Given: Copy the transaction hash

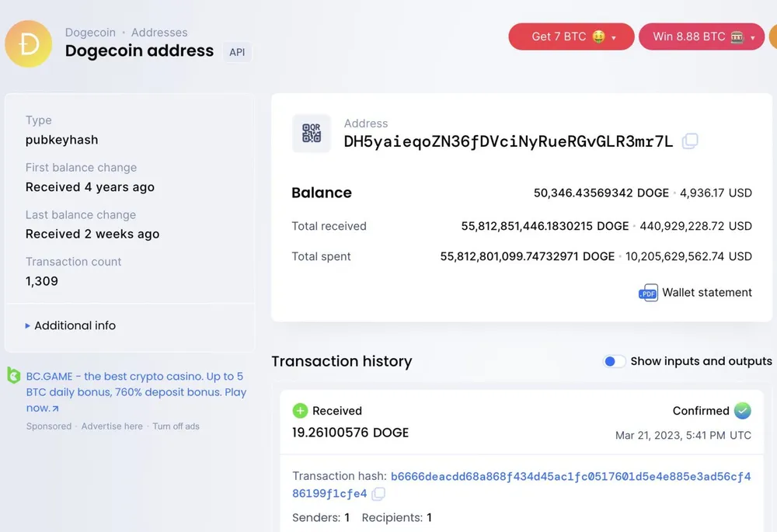Looking at the screenshot, I should point(378,494).
